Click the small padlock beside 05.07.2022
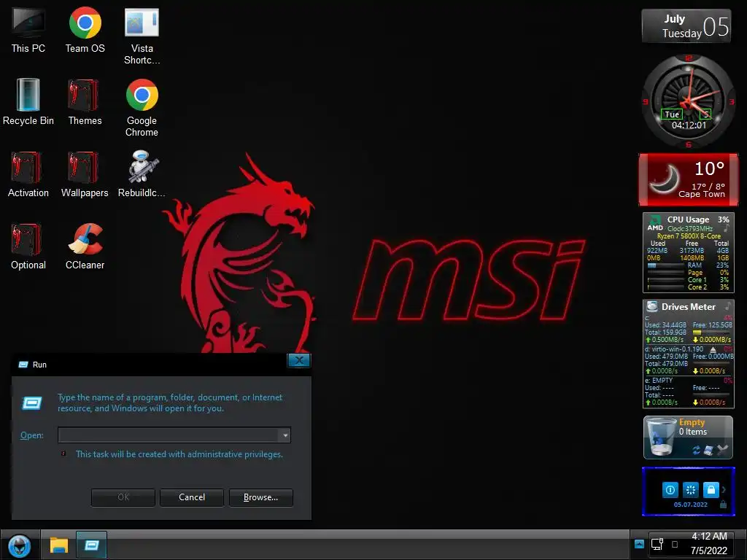The height and width of the screenshot is (560, 747). pos(723,505)
